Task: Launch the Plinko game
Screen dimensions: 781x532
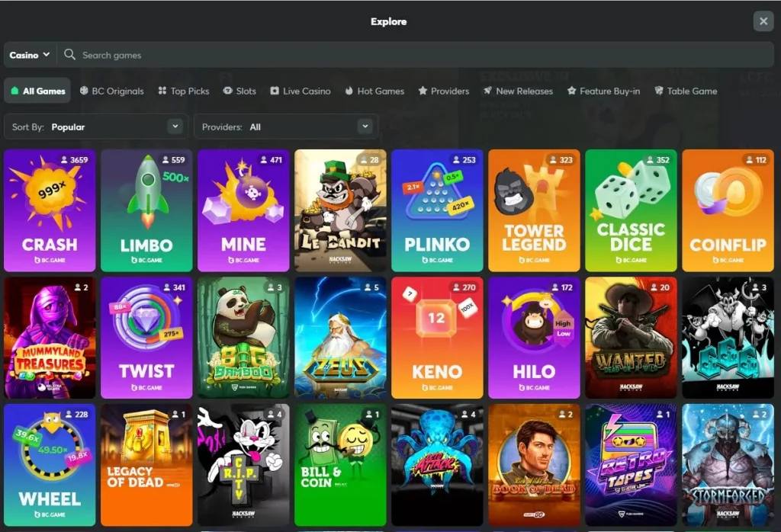Action: tap(437, 210)
